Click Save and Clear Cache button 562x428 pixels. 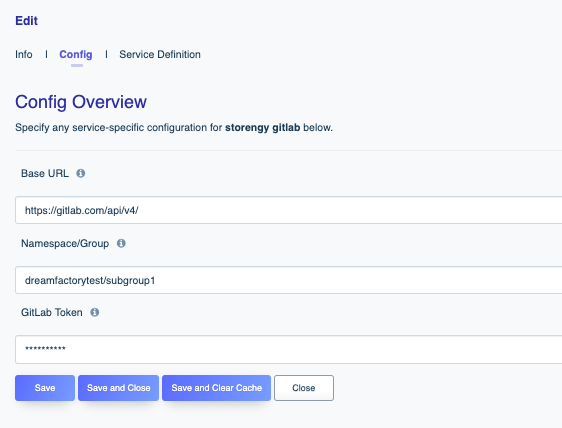pos(216,388)
